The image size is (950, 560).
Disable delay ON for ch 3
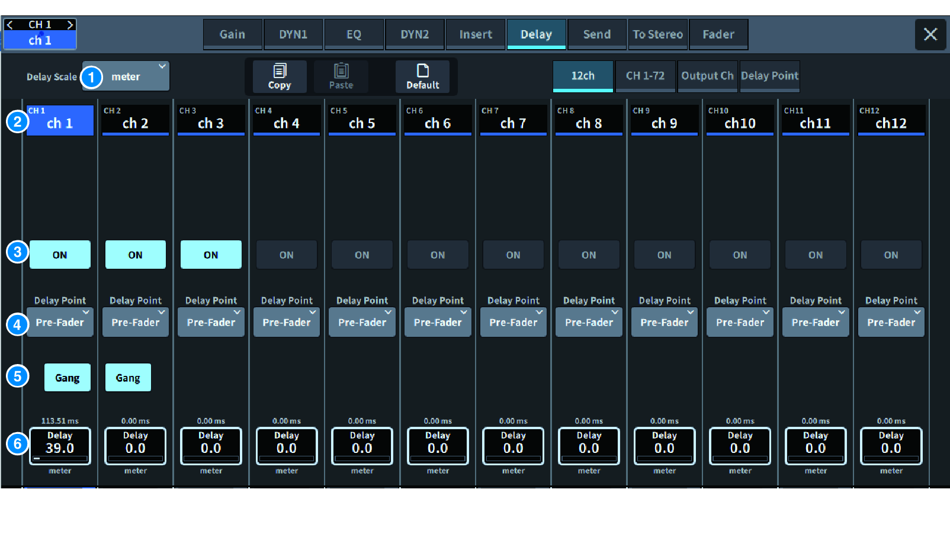tap(211, 255)
